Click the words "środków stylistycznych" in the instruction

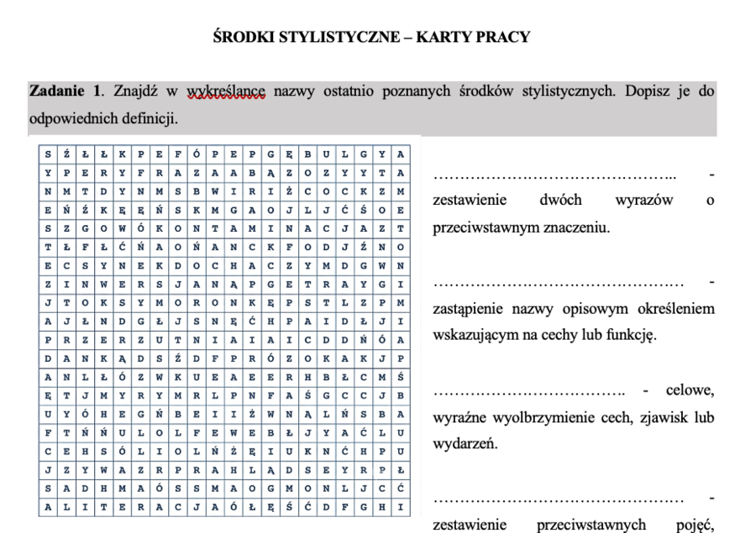[537, 91]
